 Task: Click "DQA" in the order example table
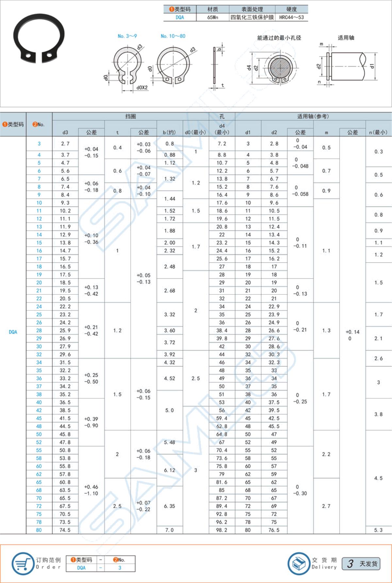pos(81,568)
